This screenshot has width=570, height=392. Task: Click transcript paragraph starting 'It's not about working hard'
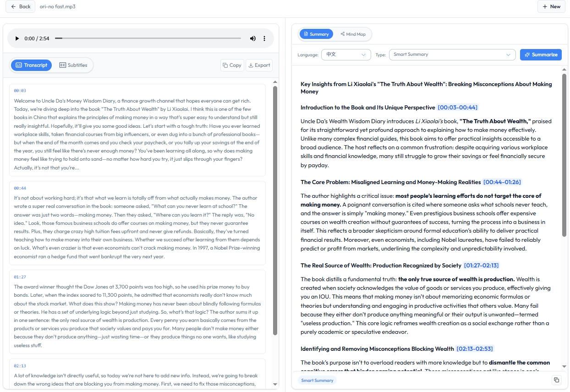[x=137, y=227]
